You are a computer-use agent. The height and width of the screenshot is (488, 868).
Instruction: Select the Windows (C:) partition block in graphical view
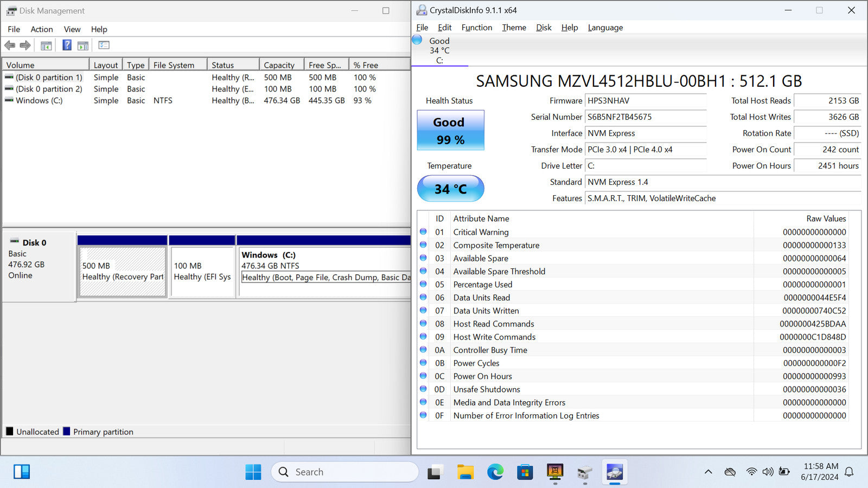pyautogui.click(x=324, y=272)
